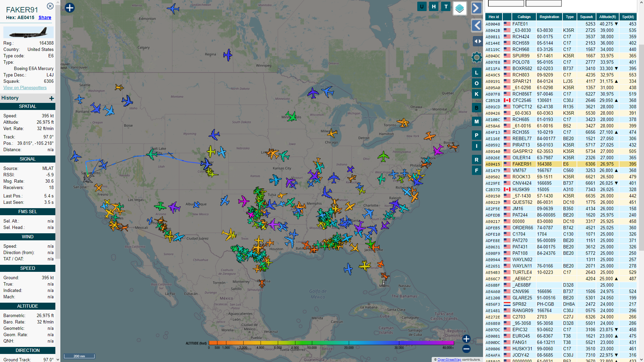Click the altitude color legend bar
644x362 pixels.
tap(331, 343)
